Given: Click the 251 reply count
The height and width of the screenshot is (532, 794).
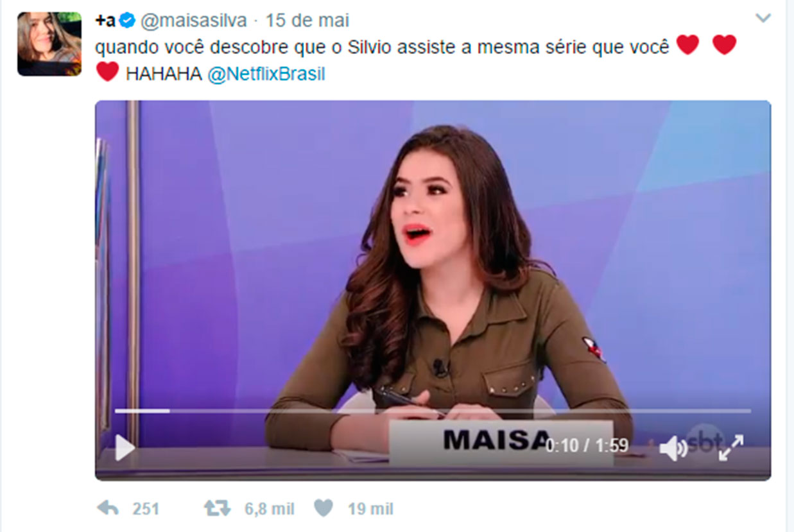Looking at the screenshot, I should 146,510.
